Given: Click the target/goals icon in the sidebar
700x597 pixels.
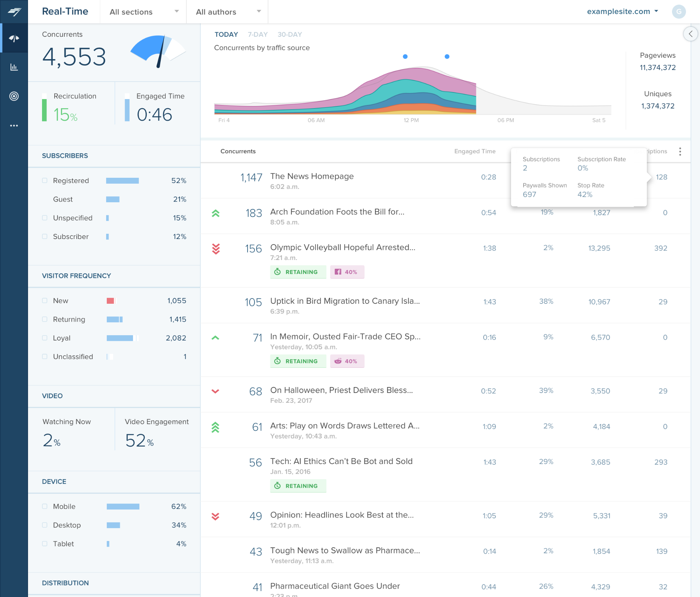Looking at the screenshot, I should coord(14,96).
